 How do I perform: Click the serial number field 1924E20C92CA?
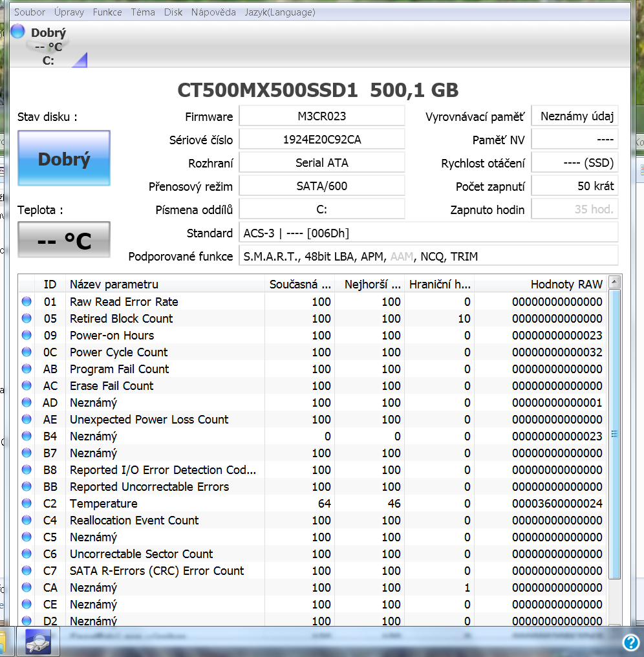pyautogui.click(x=322, y=139)
